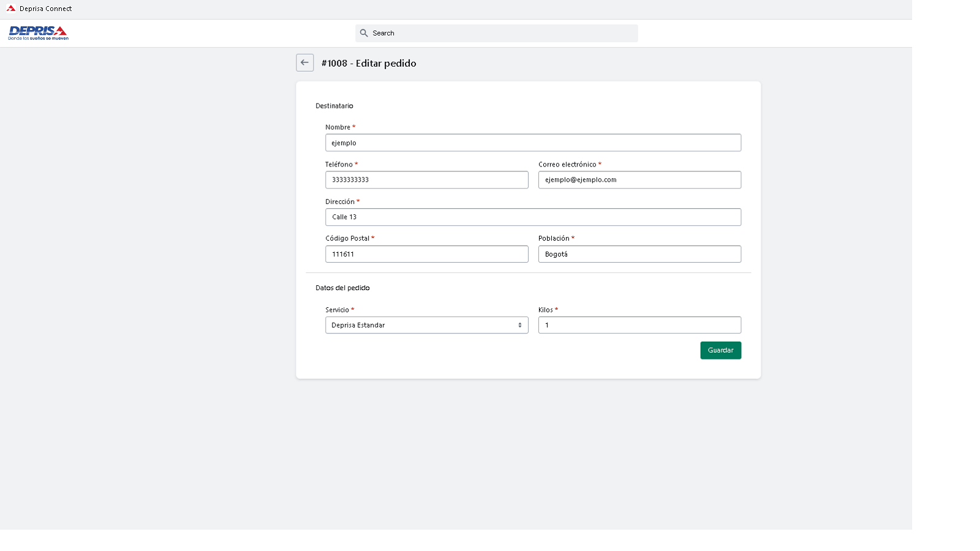The height and width of the screenshot is (551, 980).
Task: Select the Teléfono input field
Action: tap(426, 180)
